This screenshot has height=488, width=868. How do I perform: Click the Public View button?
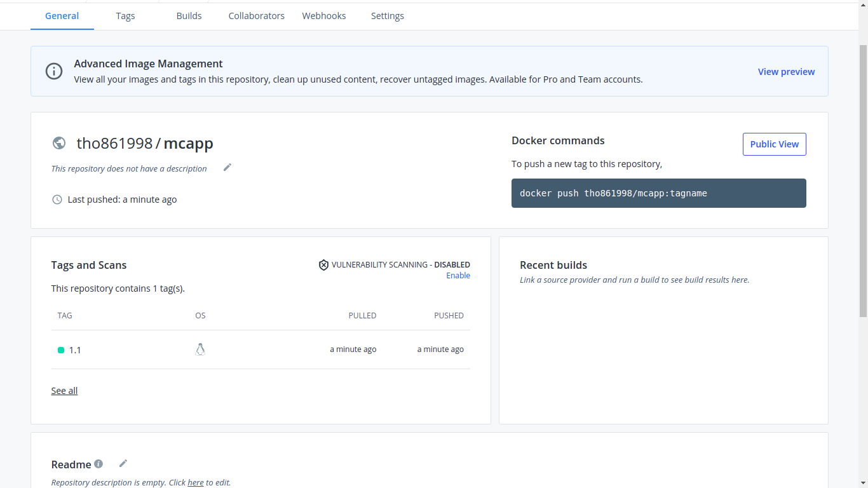point(774,144)
